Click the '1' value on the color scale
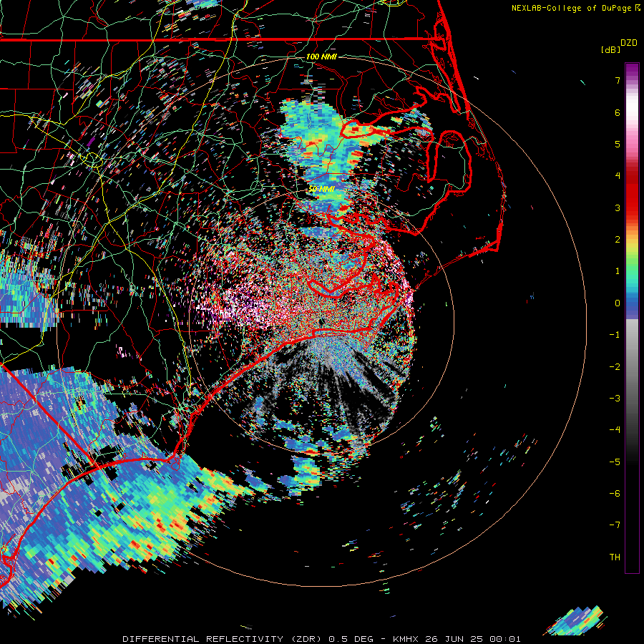Screen dimensions: 644x644 point(618,271)
